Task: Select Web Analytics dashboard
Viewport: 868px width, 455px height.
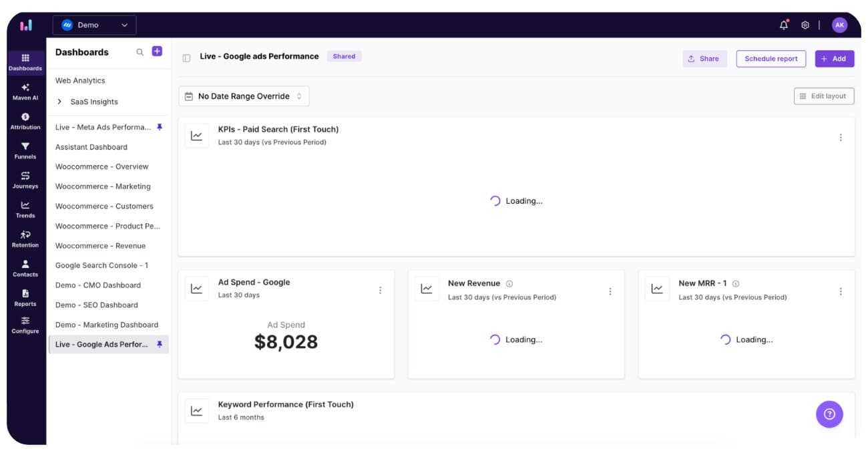Action: 80,80
